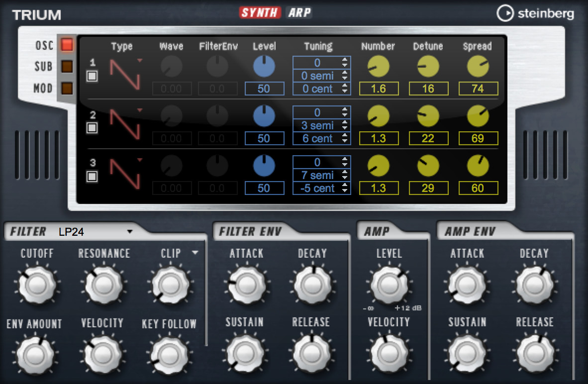Image resolution: width=588 pixels, height=384 pixels.
Task: Switch to the ARP page
Action: click(299, 13)
